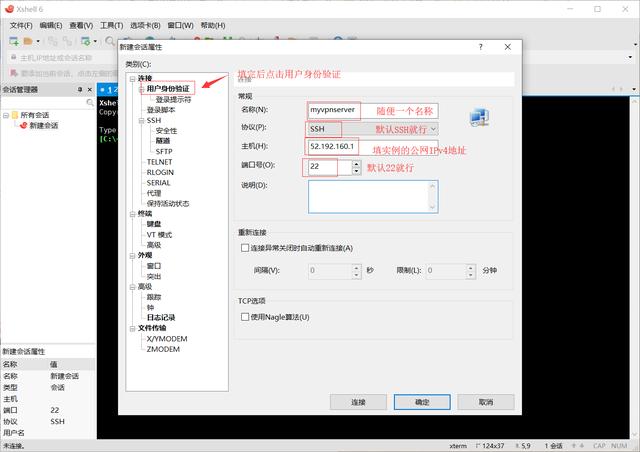This screenshot has height=452, width=640.
Task: Open the 选项卡(B) menu
Action: coord(145,25)
